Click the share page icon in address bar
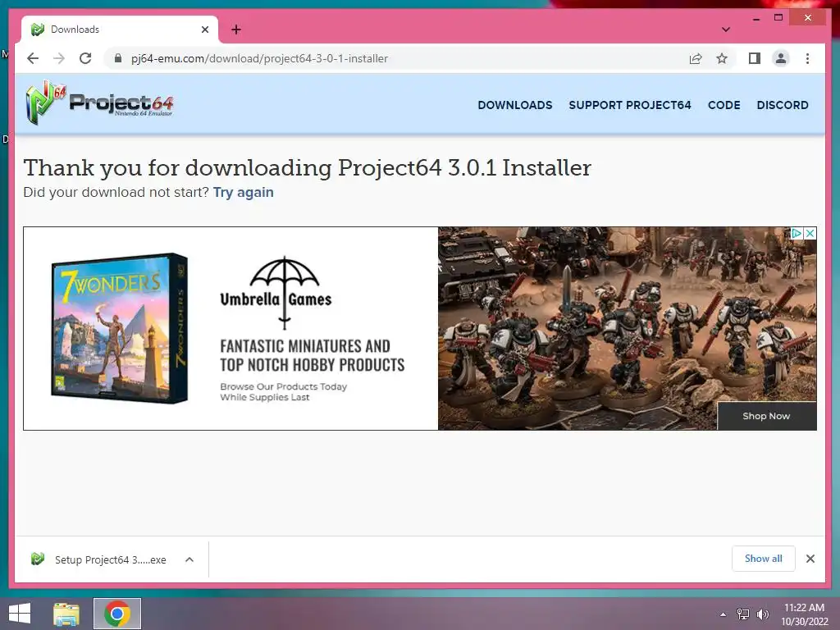Image resolution: width=840 pixels, height=630 pixels. pos(696,58)
